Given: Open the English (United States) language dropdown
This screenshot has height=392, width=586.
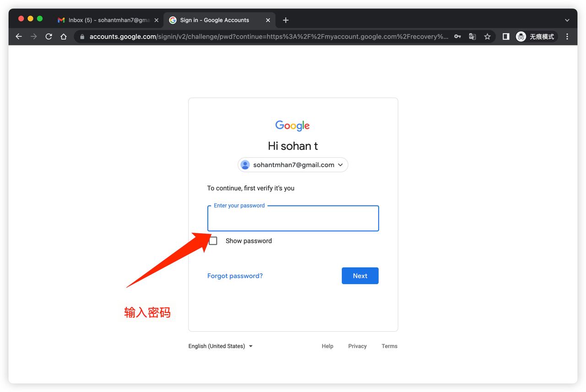Looking at the screenshot, I should click(x=221, y=346).
